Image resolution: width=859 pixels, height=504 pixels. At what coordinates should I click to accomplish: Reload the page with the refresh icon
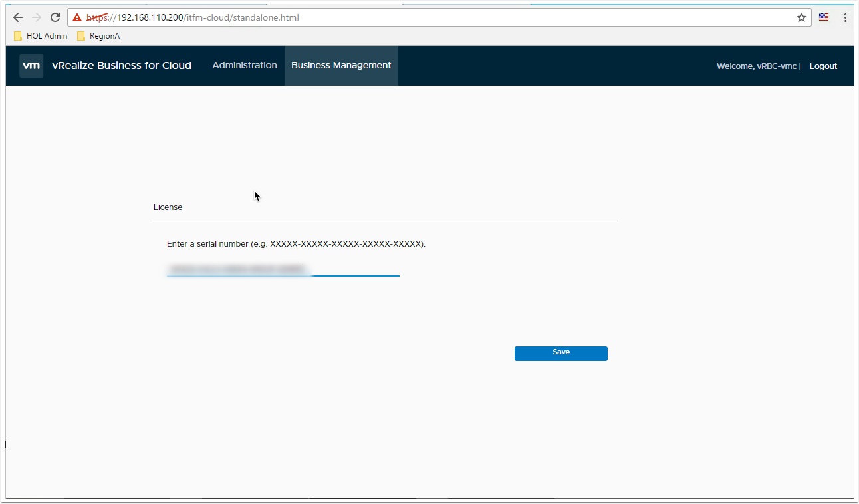click(x=55, y=18)
